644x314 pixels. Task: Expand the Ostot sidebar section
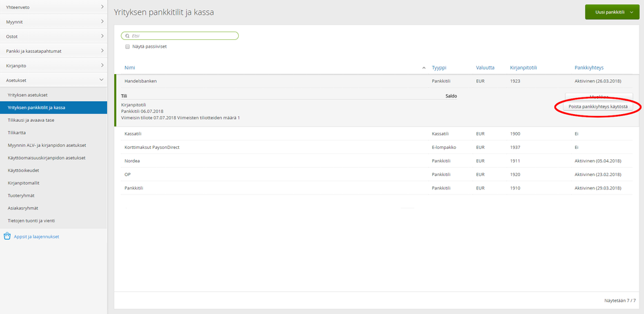(x=102, y=36)
